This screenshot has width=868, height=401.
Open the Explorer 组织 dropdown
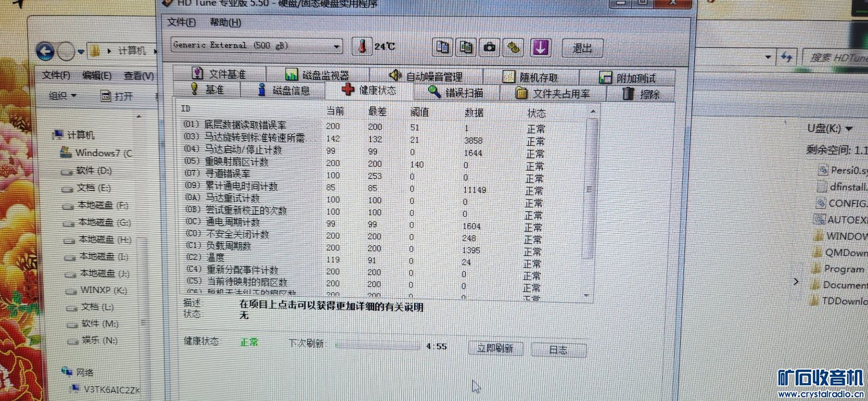click(x=62, y=96)
